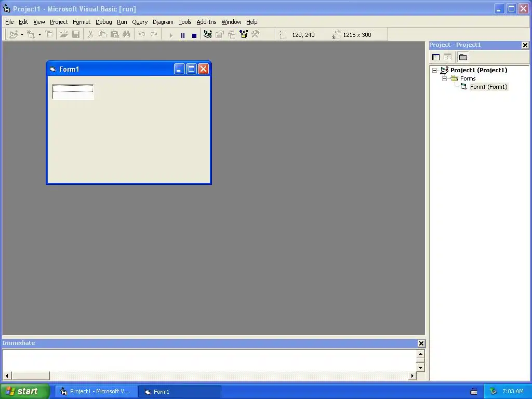Open the View menu

click(39, 22)
